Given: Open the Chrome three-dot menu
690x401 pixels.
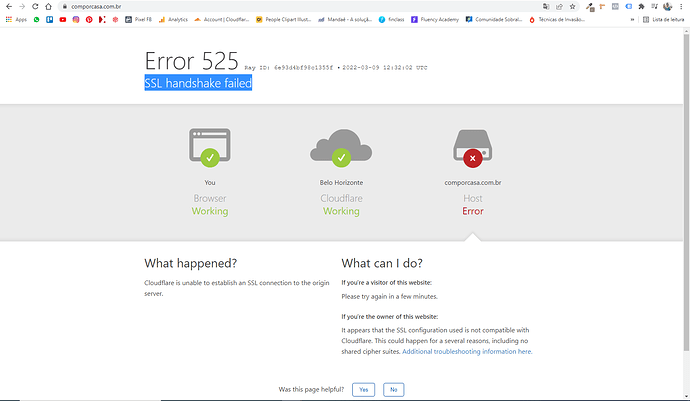Looking at the screenshot, I should point(681,7).
